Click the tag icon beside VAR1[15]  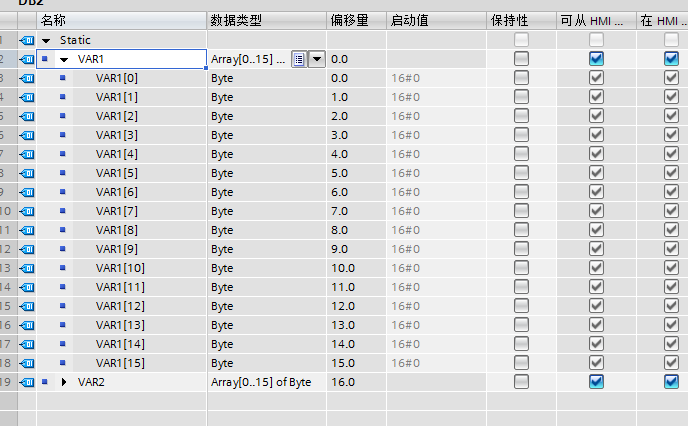coord(27,363)
